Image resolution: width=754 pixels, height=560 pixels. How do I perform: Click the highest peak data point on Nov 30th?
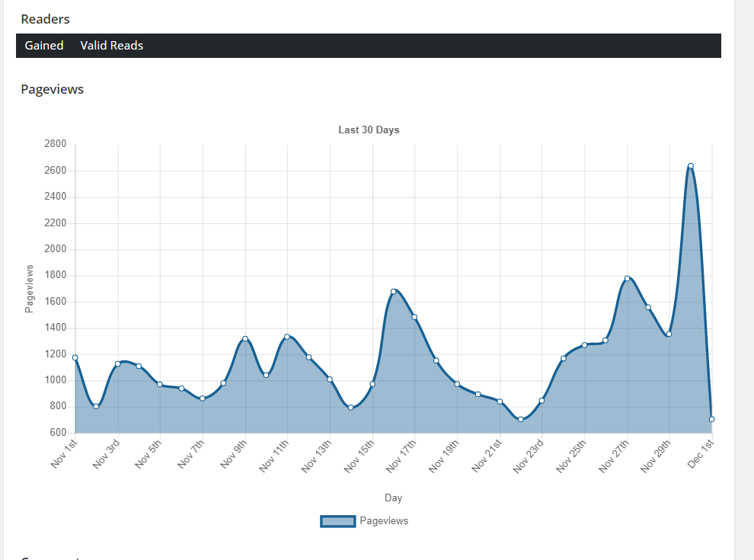pyautogui.click(x=691, y=166)
